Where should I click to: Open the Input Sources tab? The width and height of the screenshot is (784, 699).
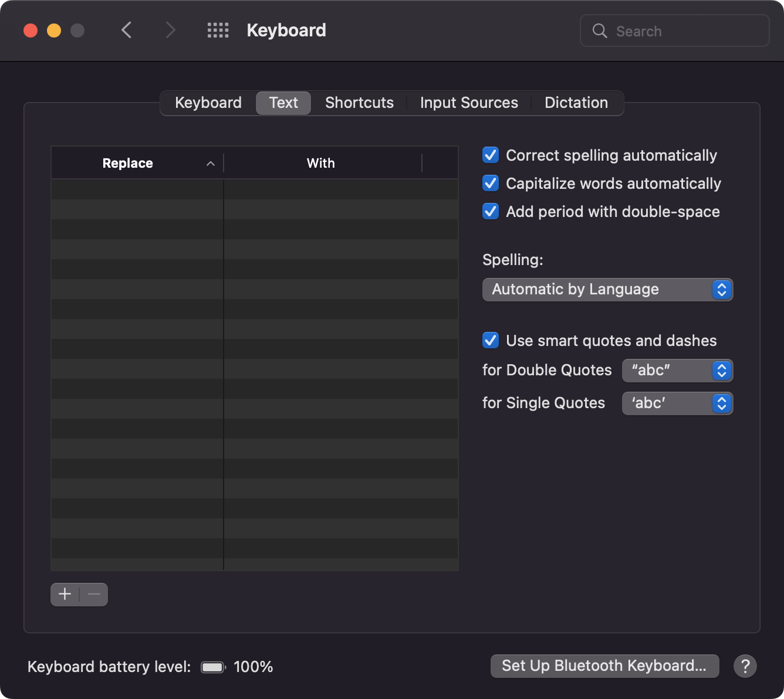pos(469,103)
